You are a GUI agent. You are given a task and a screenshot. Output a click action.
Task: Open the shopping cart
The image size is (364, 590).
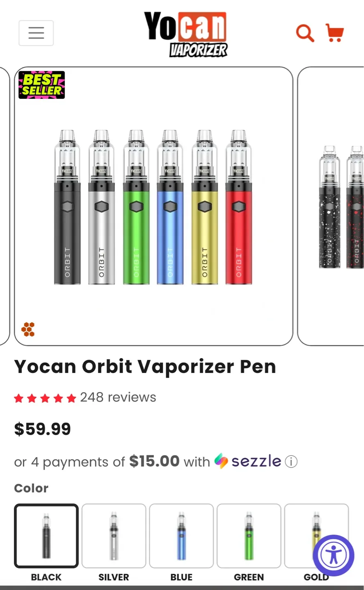334,32
